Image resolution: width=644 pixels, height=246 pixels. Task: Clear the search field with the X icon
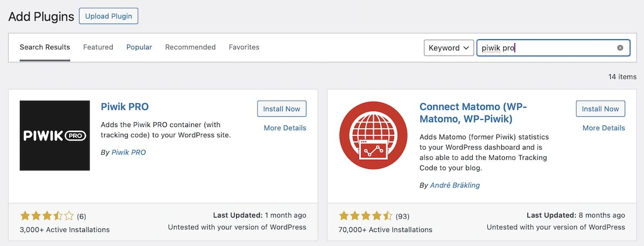point(620,48)
